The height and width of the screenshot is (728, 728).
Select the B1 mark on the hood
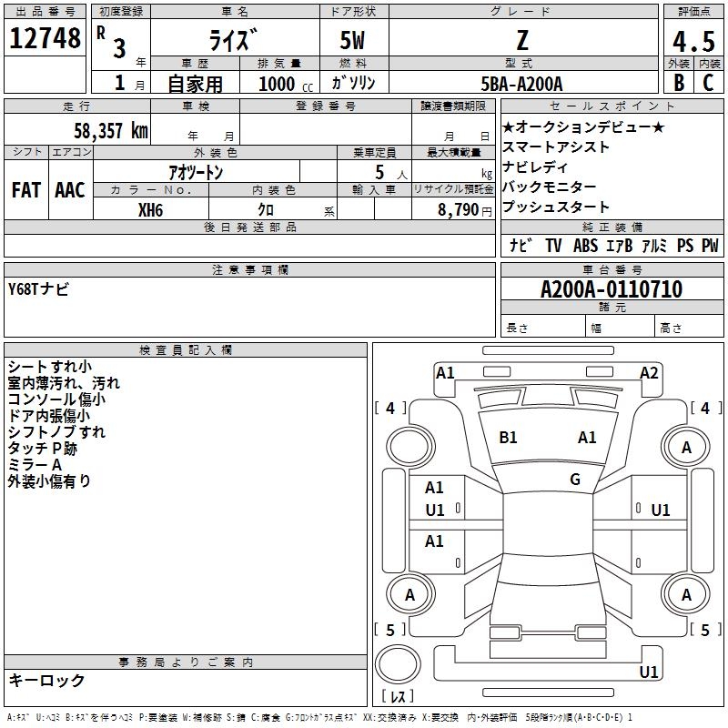pos(508,438)
